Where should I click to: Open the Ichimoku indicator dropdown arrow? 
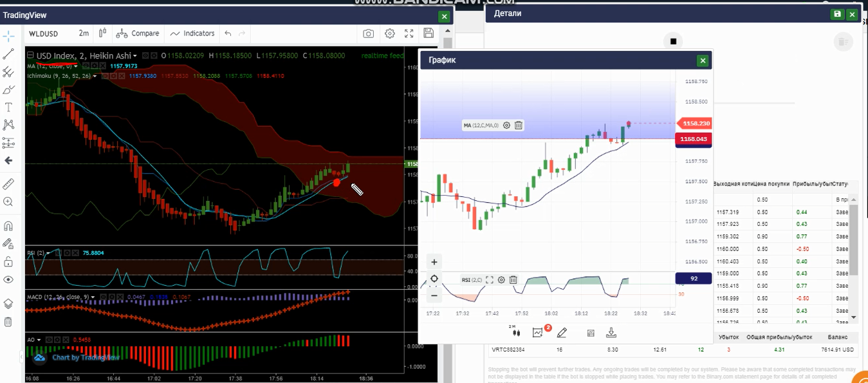pyautogui.click(x=95, y=76)
